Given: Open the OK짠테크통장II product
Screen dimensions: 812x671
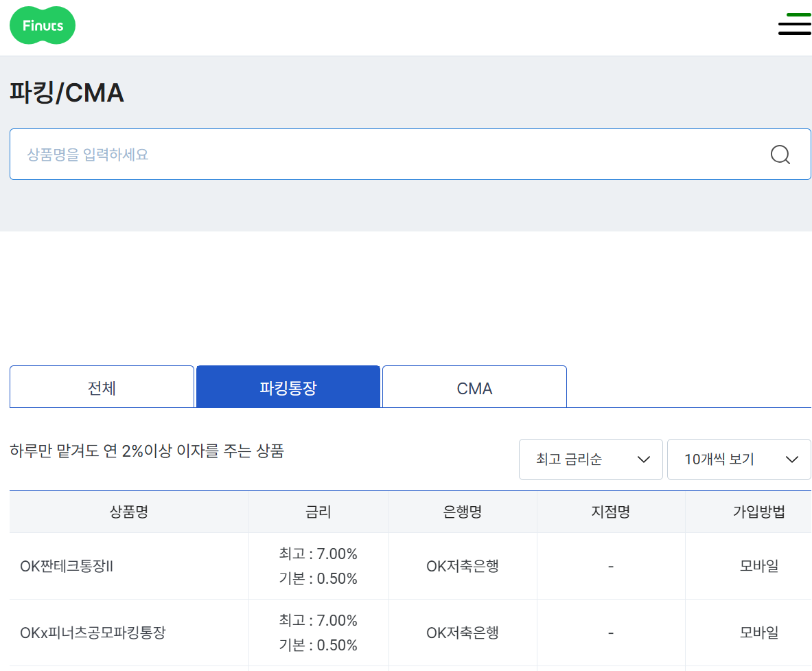Looking at the screenshot, I should point(67,567).
